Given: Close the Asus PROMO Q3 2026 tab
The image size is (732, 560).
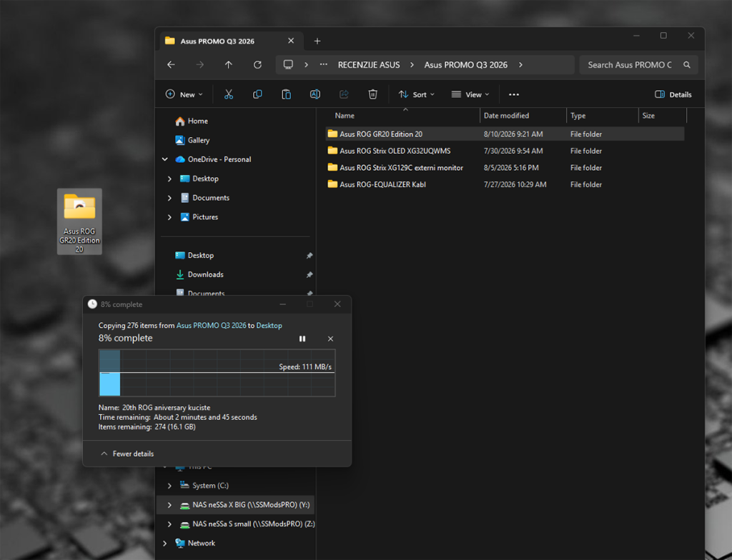Looking at the screenshot, I should (x=291, y=41).
